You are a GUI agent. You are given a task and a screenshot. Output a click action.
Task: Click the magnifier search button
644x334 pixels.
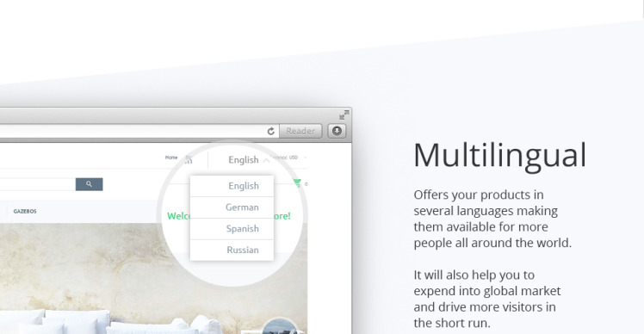[x=90, y=184]
